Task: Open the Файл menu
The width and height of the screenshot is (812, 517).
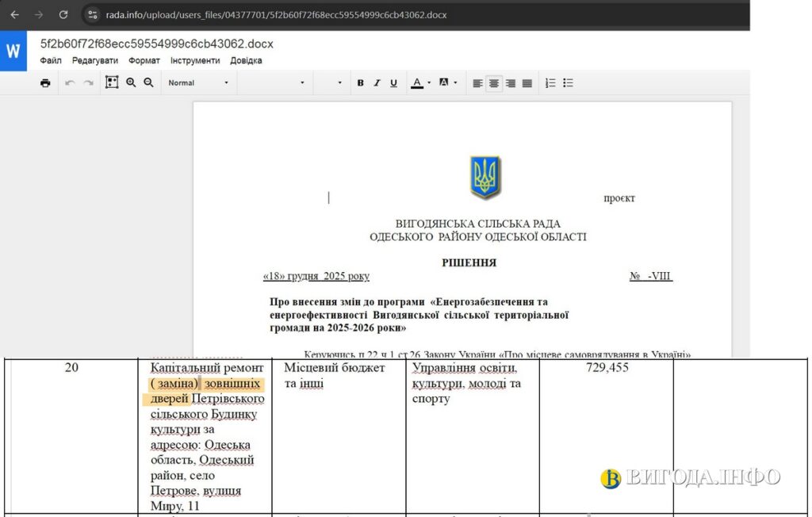Action: click(x=51, y=60)
